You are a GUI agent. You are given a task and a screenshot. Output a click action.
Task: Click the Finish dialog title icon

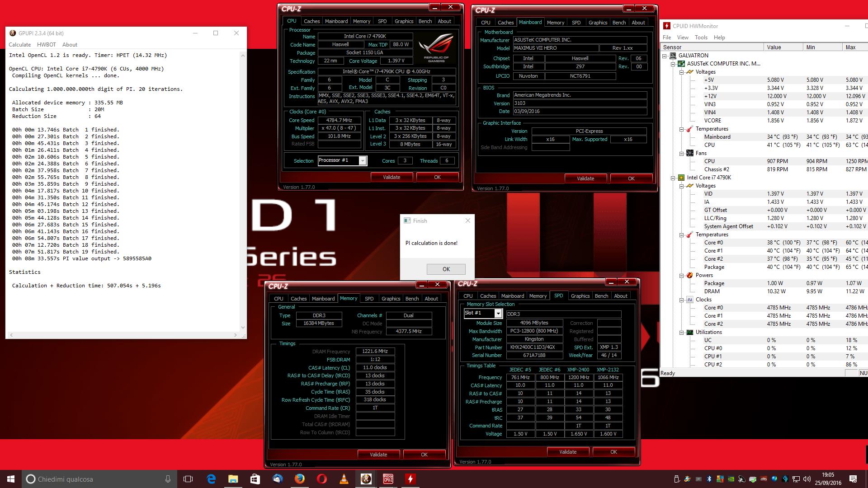407,221
